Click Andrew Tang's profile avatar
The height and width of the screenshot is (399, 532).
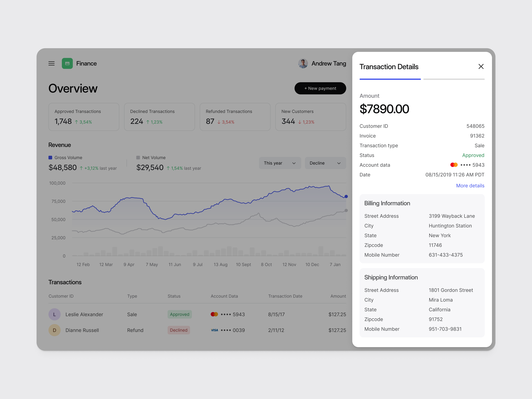(x=303, y=63)
